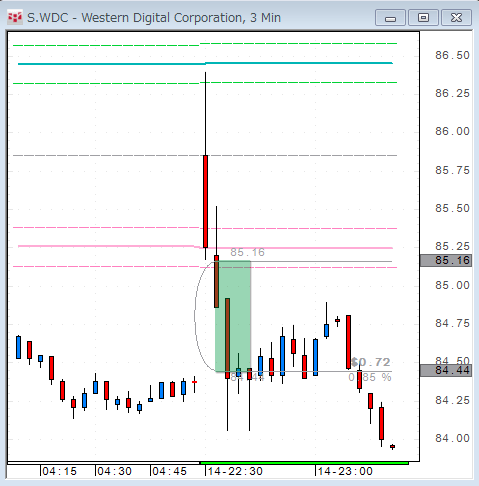Click the green session bar above the time axis

click(x=304, y=463)
